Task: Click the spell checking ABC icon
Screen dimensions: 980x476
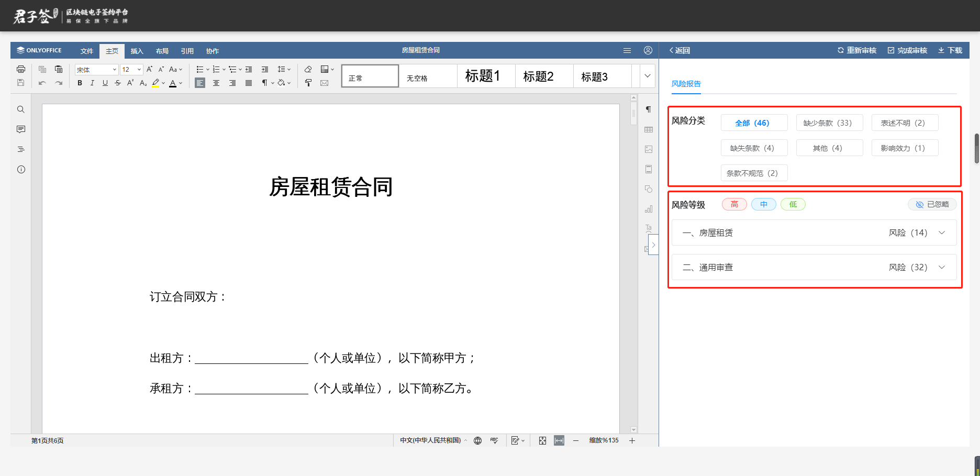Action: tap(494, 440)
